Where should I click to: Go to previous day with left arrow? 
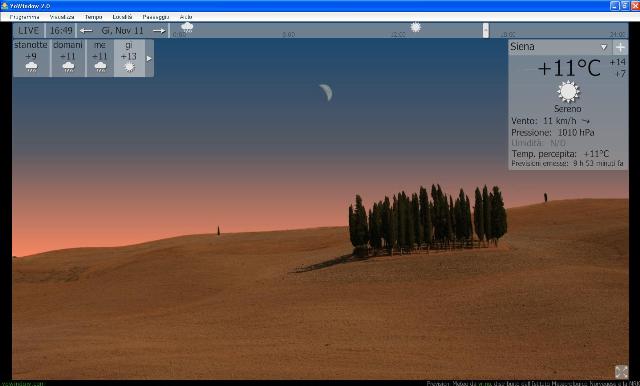pyautogui.click(x=86, y=31)
